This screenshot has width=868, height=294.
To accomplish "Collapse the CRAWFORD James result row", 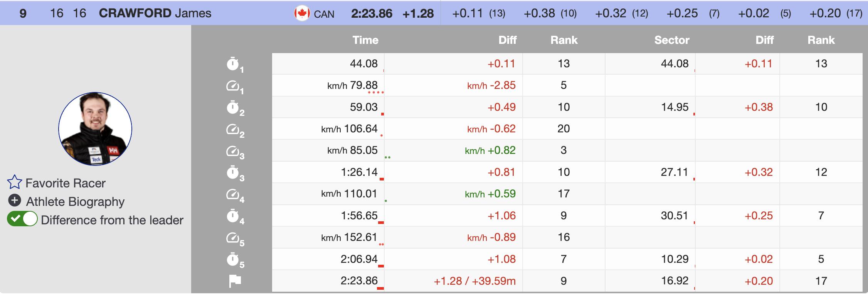I will 155,13.
